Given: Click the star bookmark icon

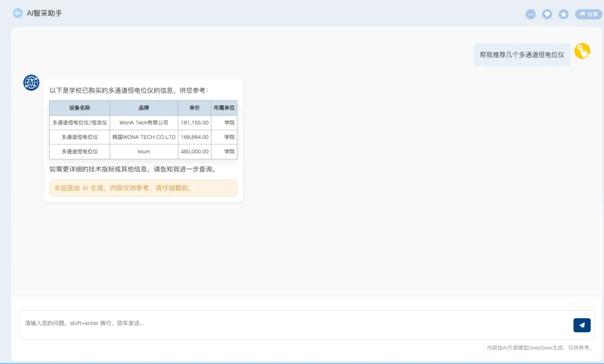Looking at the screenshot, I should [564, 14].
